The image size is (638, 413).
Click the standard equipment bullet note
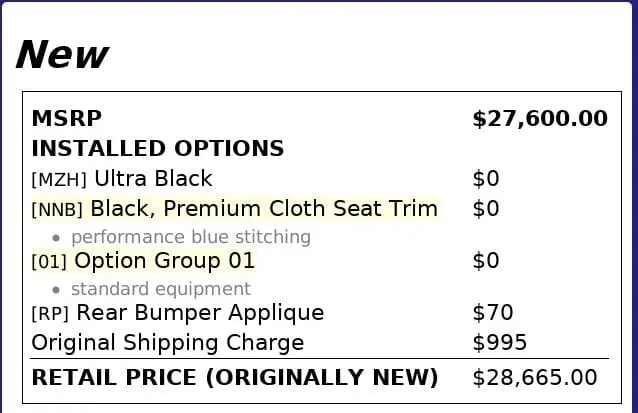(x=161, y=289)
